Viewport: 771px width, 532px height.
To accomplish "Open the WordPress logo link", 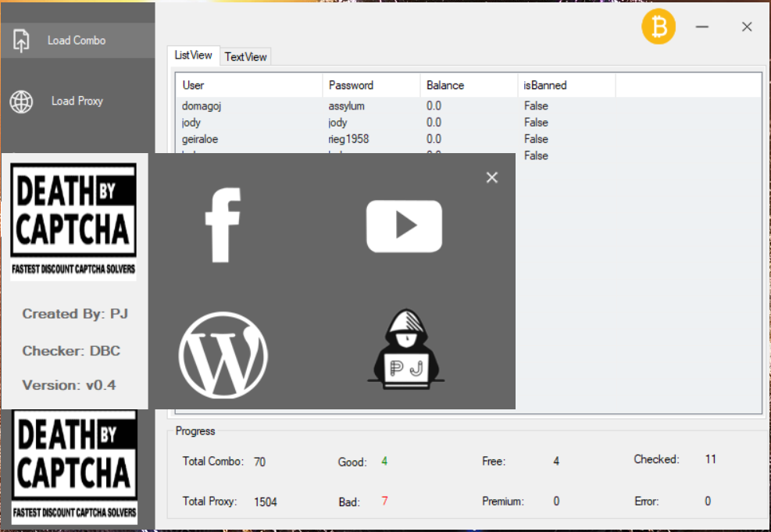I will (x=223, y=355).
